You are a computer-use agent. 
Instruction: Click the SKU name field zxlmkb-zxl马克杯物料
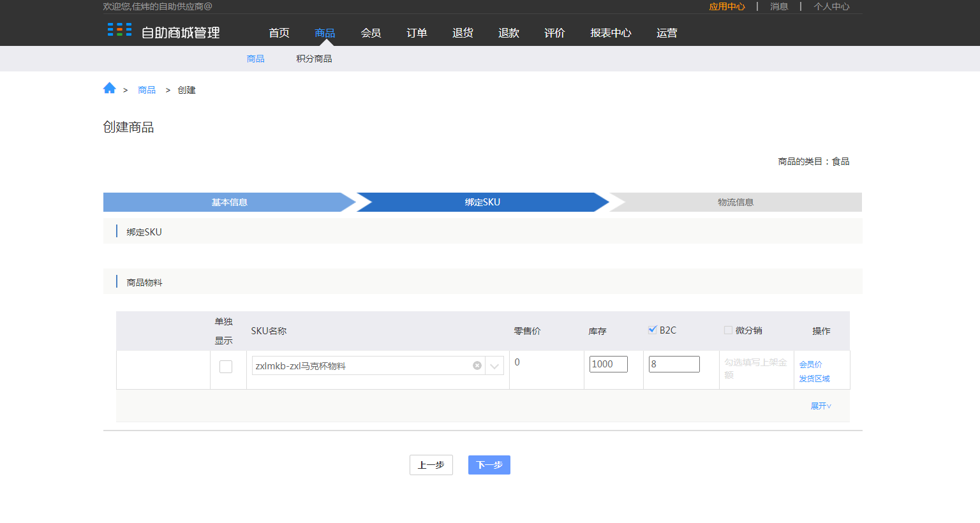pyautogui.click(x=369, y=365)
